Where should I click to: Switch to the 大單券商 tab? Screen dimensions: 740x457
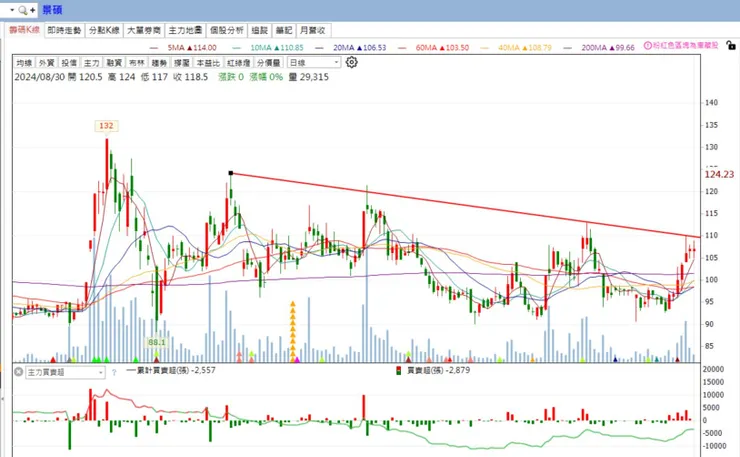(x=144, y=30)
